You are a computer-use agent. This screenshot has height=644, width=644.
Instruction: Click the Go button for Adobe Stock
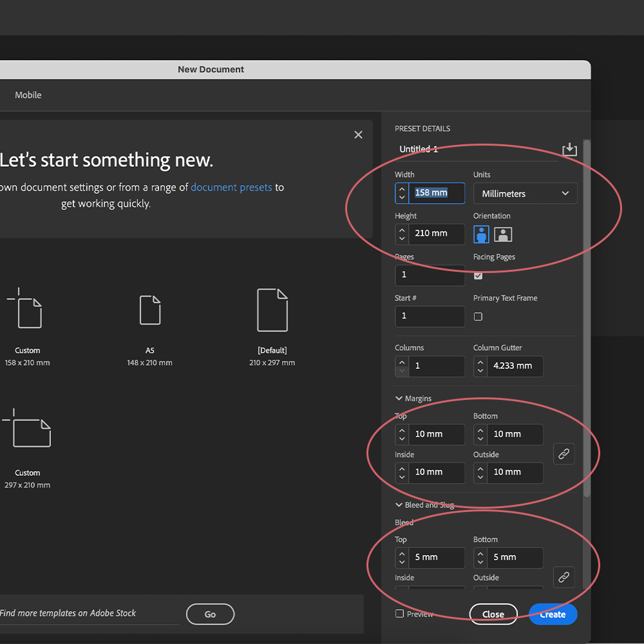tap(211, 614)
